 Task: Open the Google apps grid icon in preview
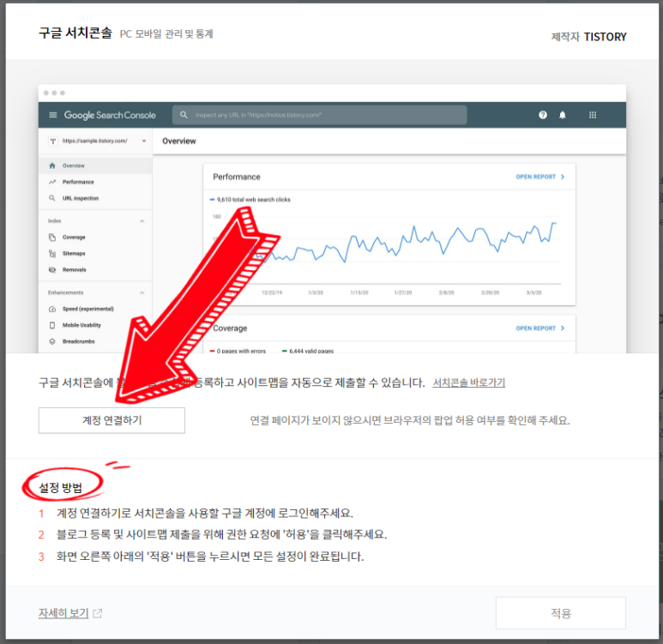593,115
